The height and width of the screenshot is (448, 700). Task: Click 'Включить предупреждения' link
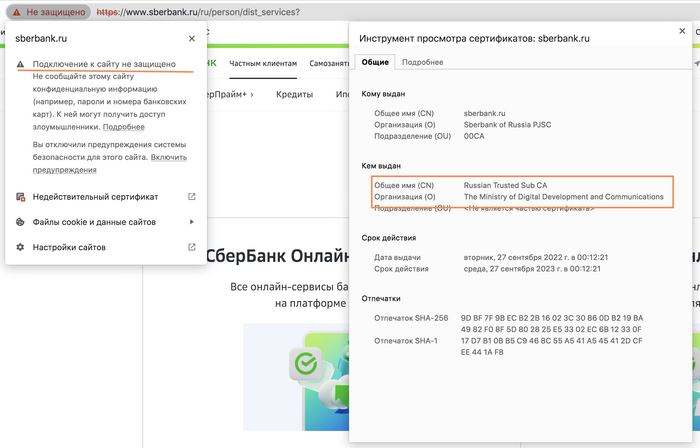pyautogui.click(x=110, y=163)
